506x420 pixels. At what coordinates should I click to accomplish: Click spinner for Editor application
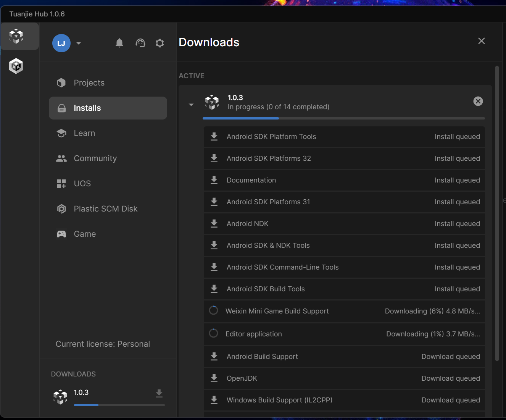pyautogui.click(x=214, y=333)
